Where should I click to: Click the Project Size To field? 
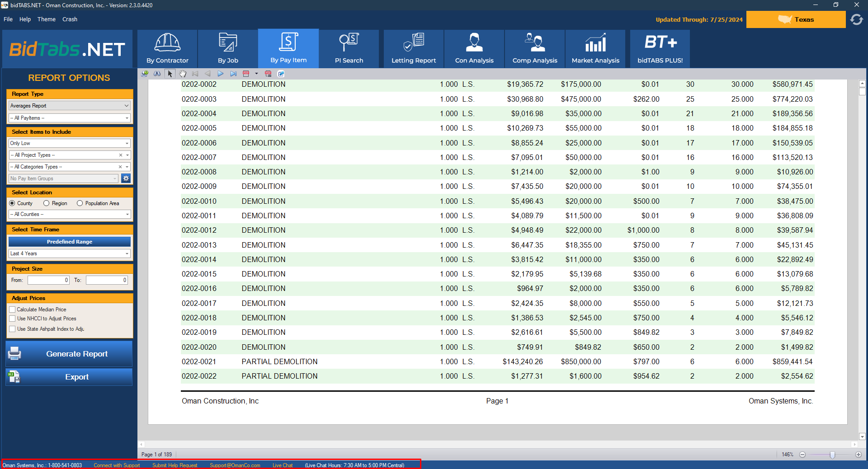pyautogui.click(x=107, y=280)
